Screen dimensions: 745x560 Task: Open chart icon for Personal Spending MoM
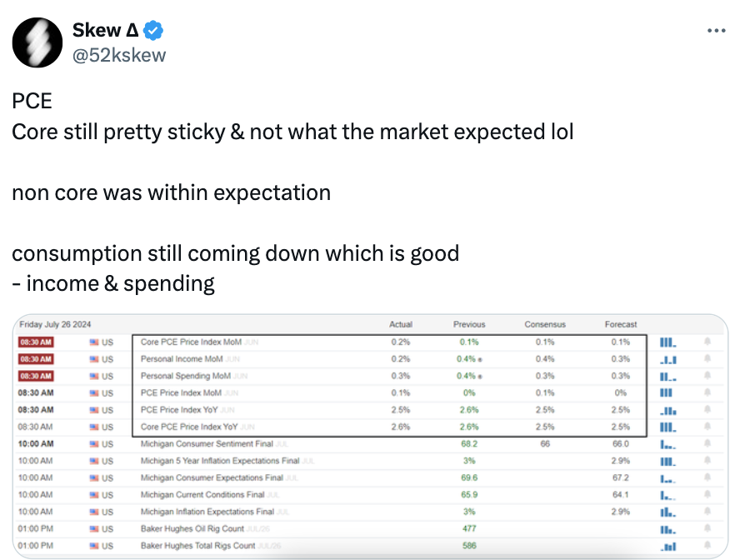click(667, 376)
